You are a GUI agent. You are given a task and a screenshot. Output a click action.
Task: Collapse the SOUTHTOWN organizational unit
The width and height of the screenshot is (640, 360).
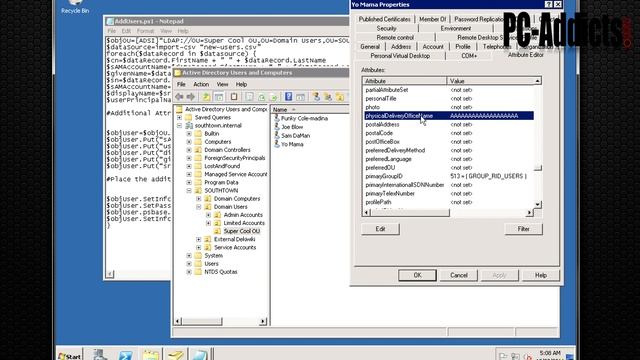coord(189,191)
